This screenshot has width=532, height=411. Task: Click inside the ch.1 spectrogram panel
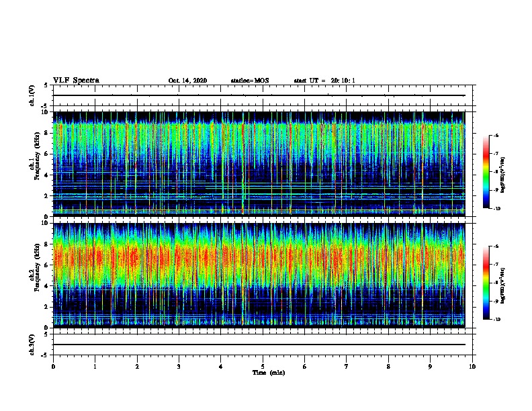tap(259, 164)
